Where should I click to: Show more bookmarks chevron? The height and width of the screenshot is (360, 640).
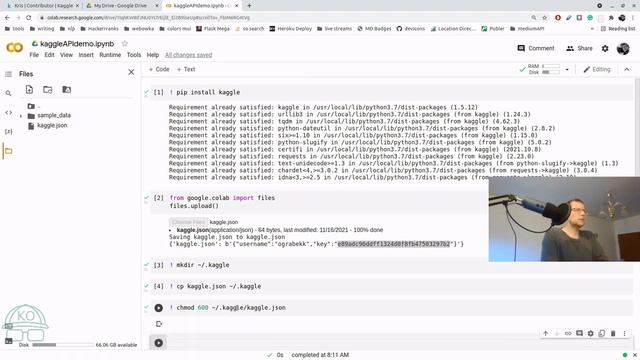592,29
